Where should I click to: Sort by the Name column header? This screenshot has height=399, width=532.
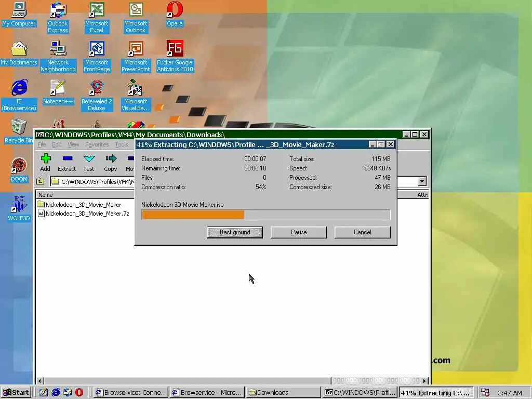coord(85,195)
